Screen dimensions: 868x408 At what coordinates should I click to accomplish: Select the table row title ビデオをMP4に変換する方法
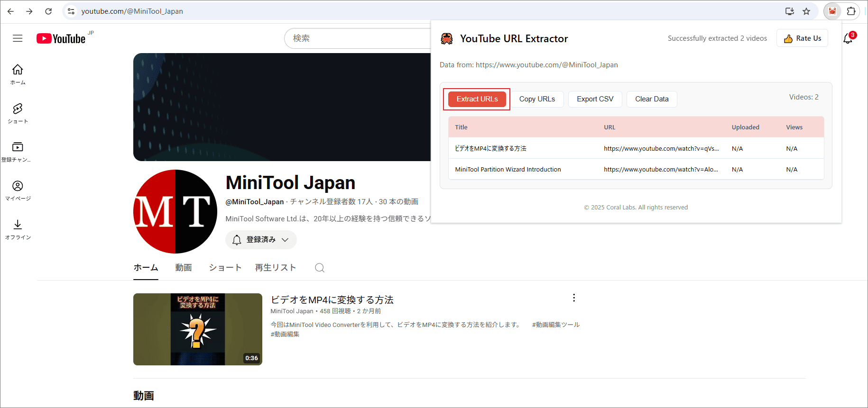[x=490, y=148]
